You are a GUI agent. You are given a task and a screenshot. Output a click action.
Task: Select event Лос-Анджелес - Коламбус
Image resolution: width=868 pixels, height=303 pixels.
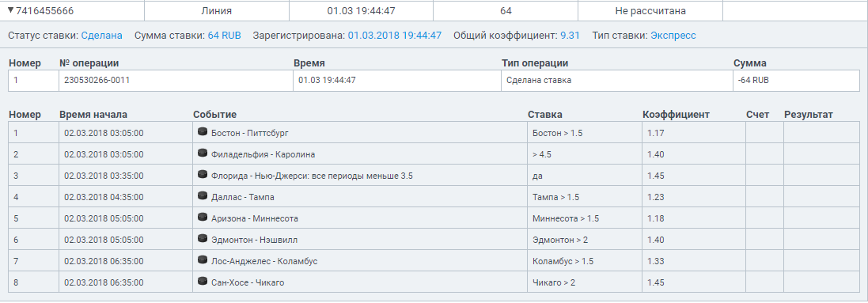[264, 261]
